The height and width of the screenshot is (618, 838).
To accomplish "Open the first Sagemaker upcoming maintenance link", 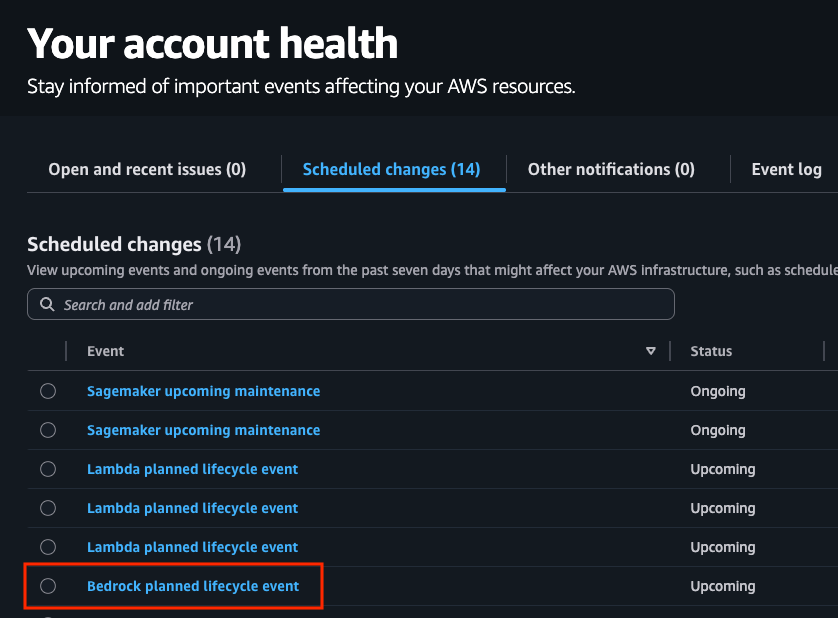I will coord(203,391).
